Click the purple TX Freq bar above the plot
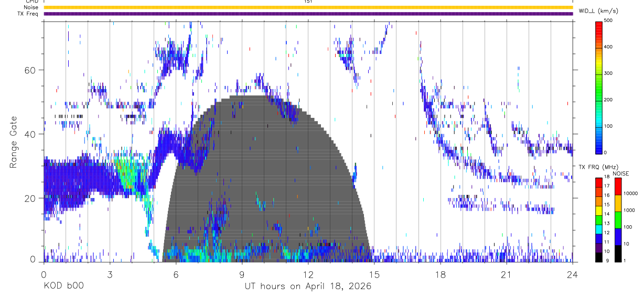This screenshot has height=297, width=644. point(308,14)
